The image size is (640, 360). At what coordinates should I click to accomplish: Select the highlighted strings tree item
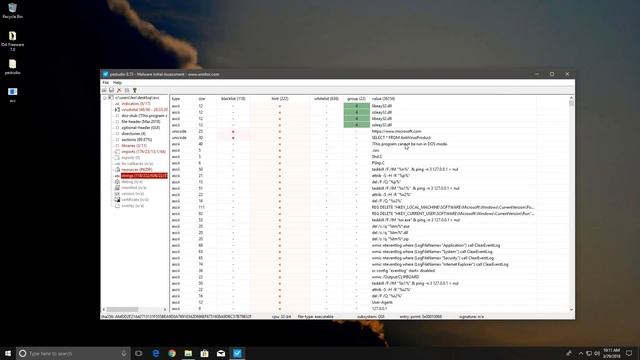[144, 176]
